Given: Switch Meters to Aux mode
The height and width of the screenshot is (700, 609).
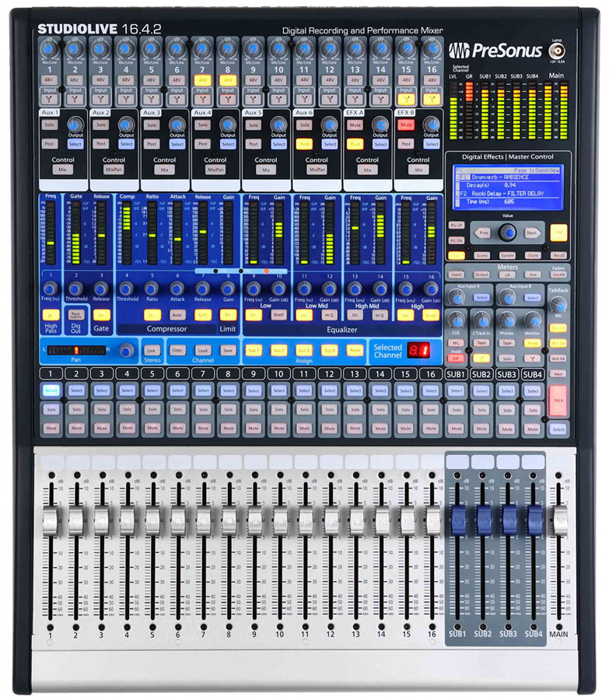Looking at the screenshot, I should coord(533,275).
